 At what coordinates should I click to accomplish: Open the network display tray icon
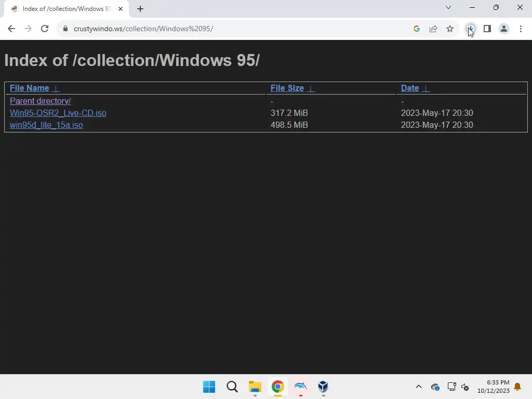pos(451,387)
